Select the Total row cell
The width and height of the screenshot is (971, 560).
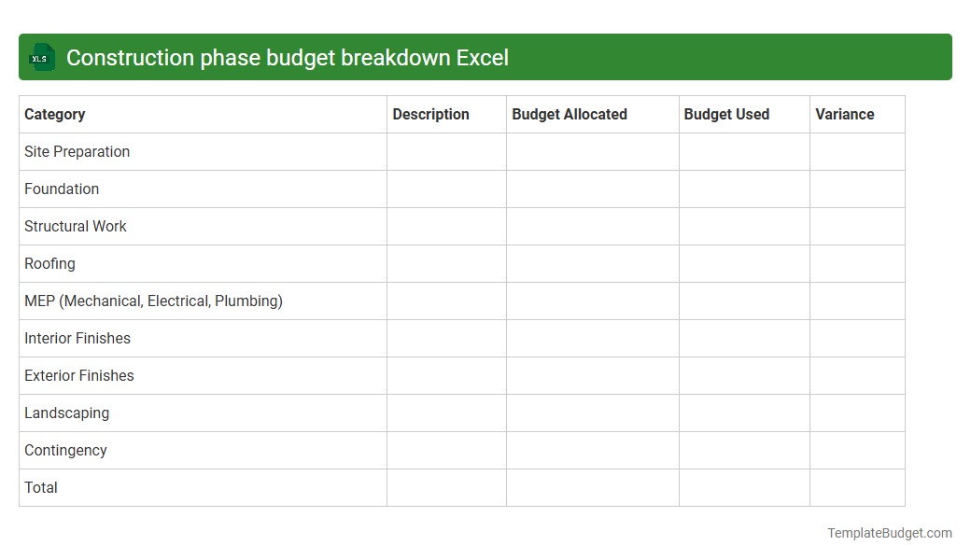(40, 487)
